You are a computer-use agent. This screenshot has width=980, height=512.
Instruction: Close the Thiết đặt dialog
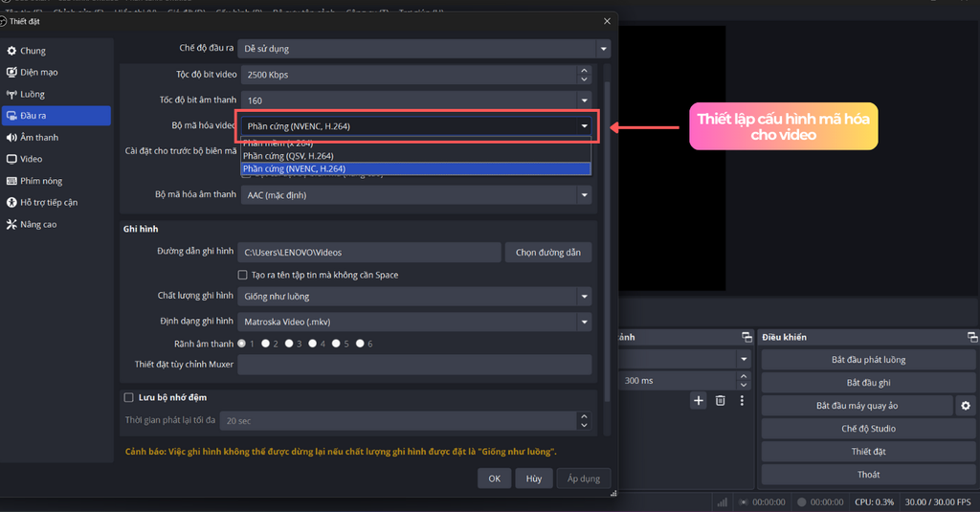pos(607,21)
